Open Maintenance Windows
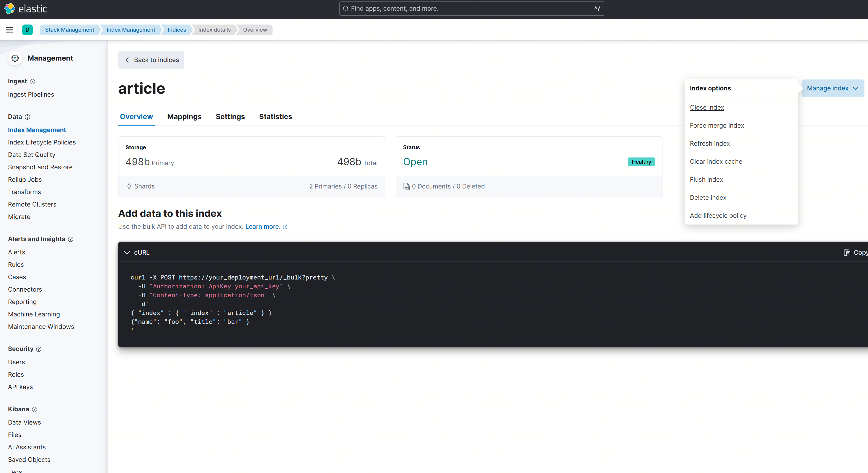Viewport: 868px width, 473px height. pyautogui.click(x=41, y=327)
